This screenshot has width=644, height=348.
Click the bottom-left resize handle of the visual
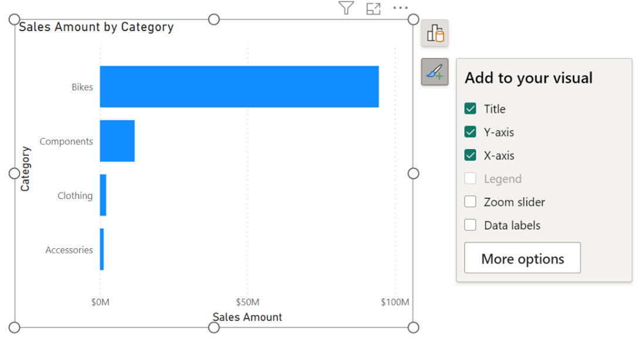pos(15,327)
